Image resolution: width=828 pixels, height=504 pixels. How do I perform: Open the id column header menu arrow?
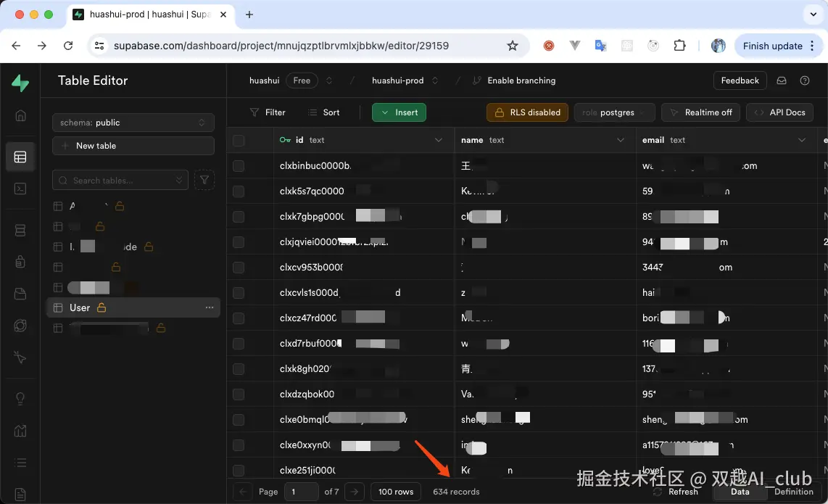tap(439, 140)
